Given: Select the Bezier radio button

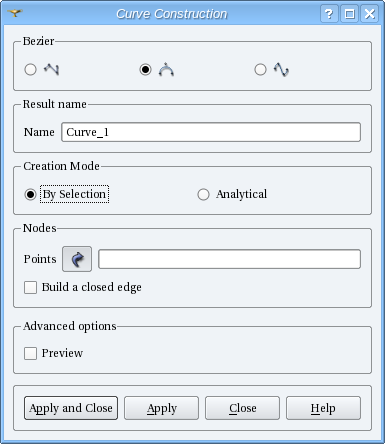Looking at the screenshot, I should pos(145,70).
